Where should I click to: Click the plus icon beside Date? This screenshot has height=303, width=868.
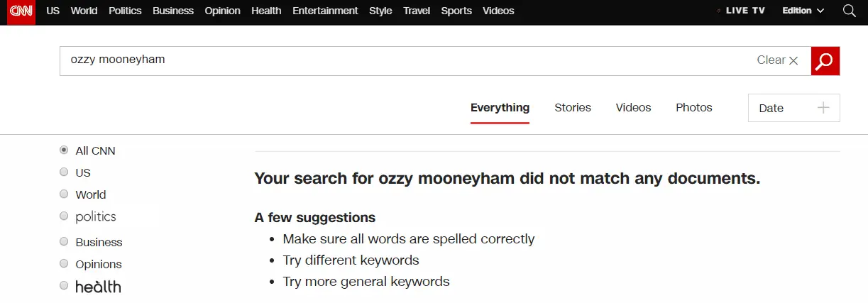pos(823,108)
